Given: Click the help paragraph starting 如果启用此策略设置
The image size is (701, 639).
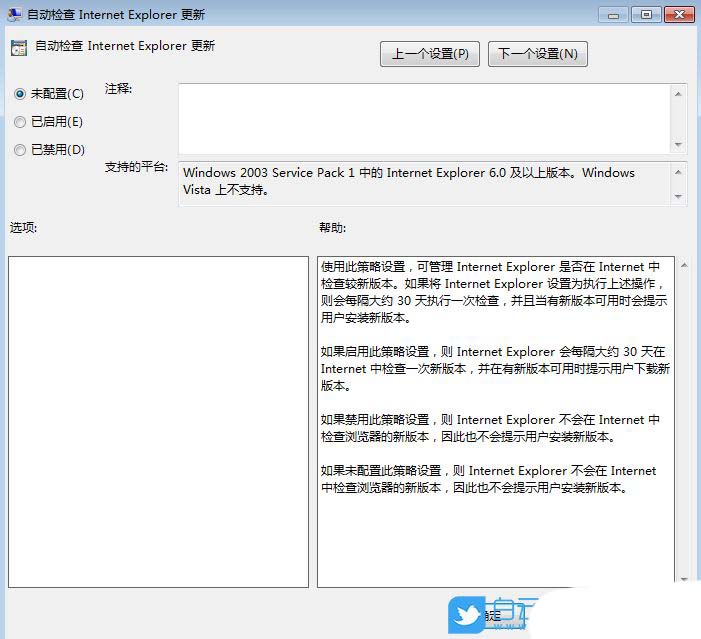Looking at the screenshot, I should (495, 368).
